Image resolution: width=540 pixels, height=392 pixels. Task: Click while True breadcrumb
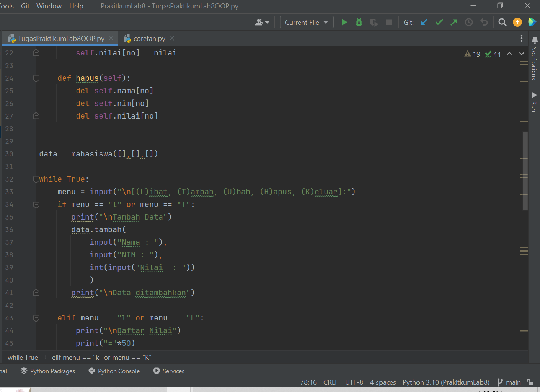tap(23, 358)
